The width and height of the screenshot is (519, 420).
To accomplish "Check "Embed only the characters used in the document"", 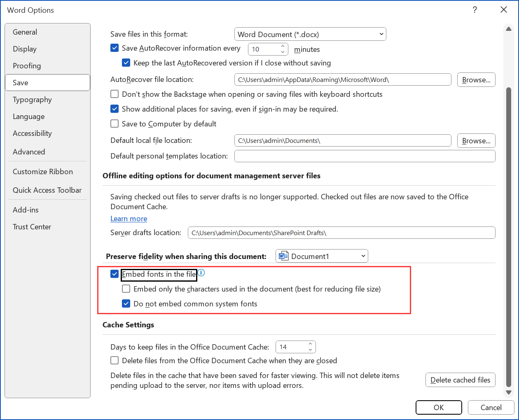I will (x=126, y=289).
